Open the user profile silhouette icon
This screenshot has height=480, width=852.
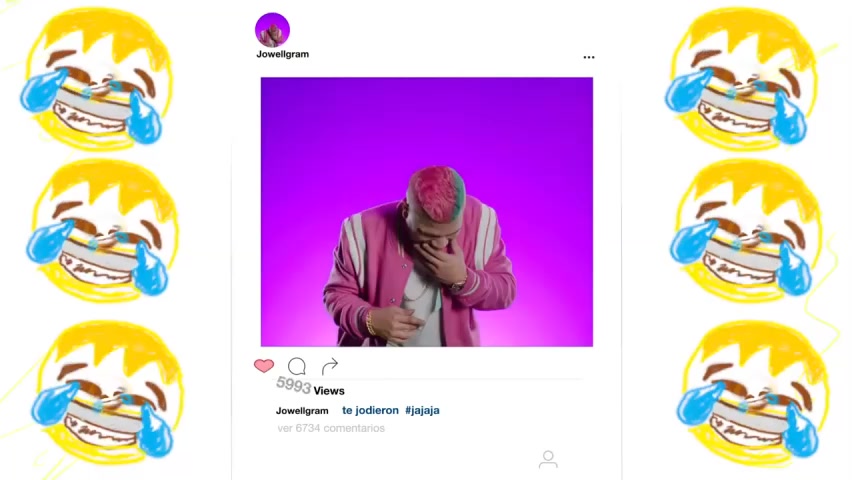[x=548, y=459]
